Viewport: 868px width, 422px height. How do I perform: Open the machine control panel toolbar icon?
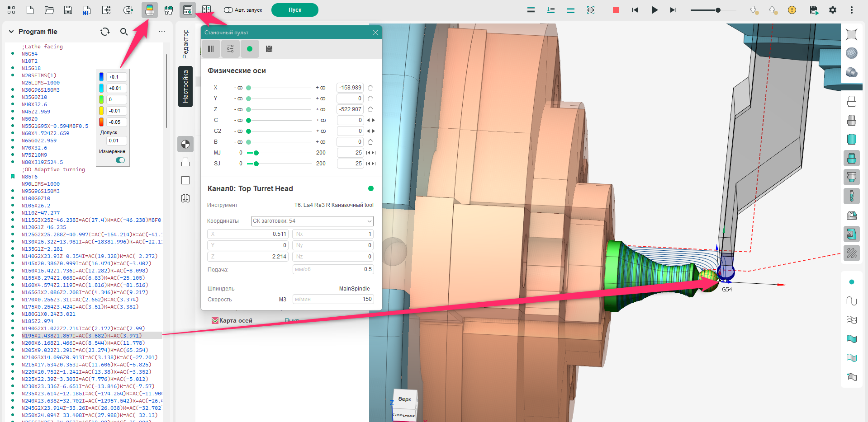tap(188, 10)
